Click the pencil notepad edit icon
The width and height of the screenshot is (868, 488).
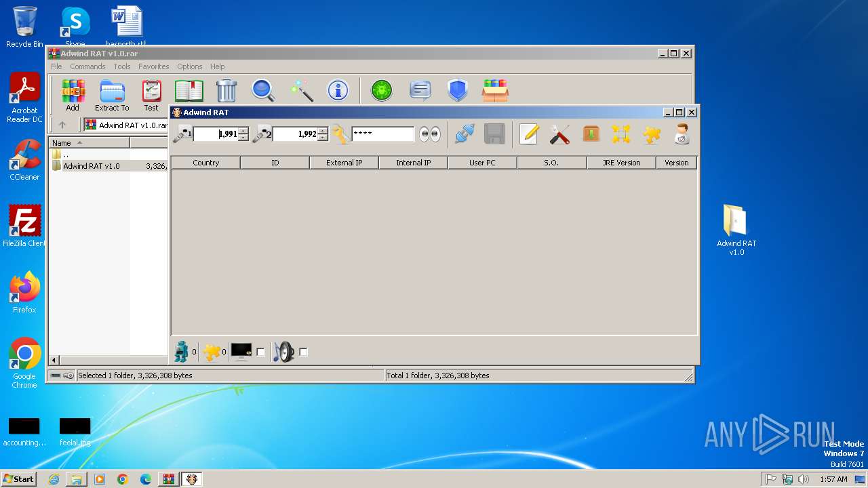pos(528,134)
